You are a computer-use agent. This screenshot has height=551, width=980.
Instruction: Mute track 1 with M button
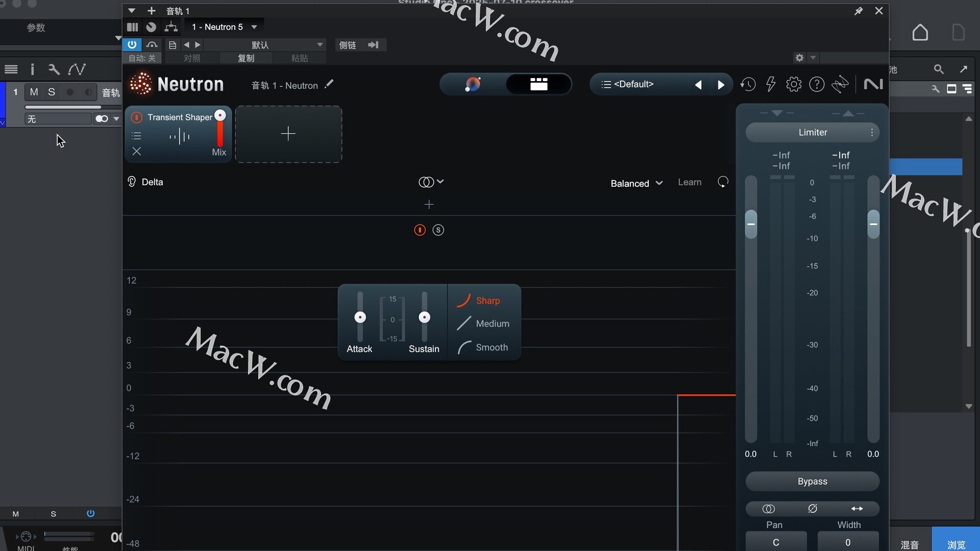(x=34, y=92)
